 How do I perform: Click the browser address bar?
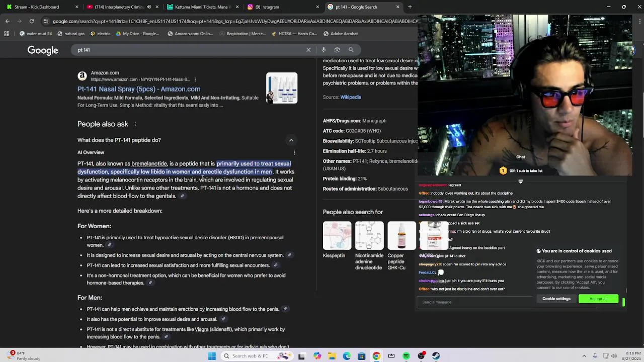(x=234, y=21)
